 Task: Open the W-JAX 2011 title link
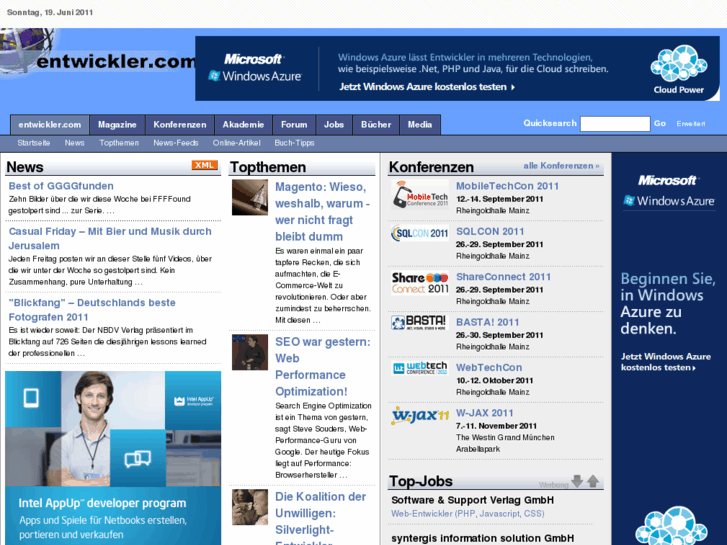pos(485,413)
